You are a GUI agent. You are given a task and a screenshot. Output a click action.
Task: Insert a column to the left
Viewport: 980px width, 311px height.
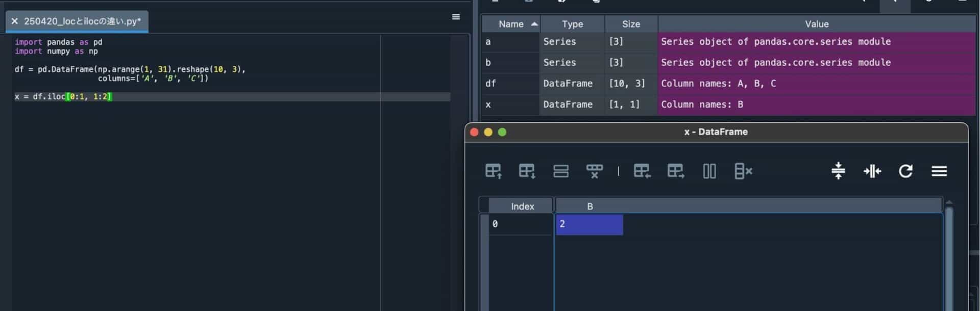click(x=642, y=171)
